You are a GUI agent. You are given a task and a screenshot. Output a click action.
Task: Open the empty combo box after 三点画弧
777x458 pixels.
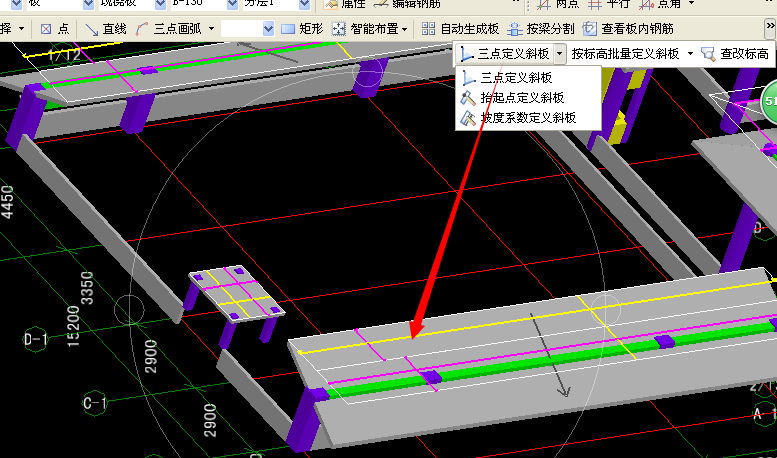(x=248, y=29)
